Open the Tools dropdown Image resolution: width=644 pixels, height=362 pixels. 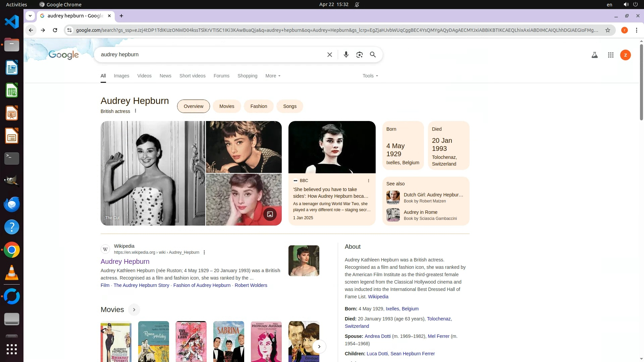370,76
